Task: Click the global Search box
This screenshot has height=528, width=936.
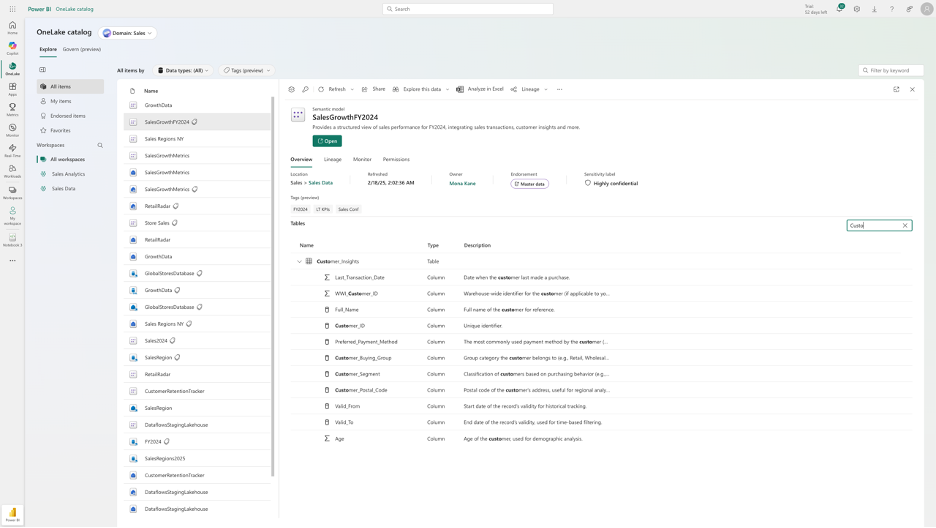Action: point(468,9)
